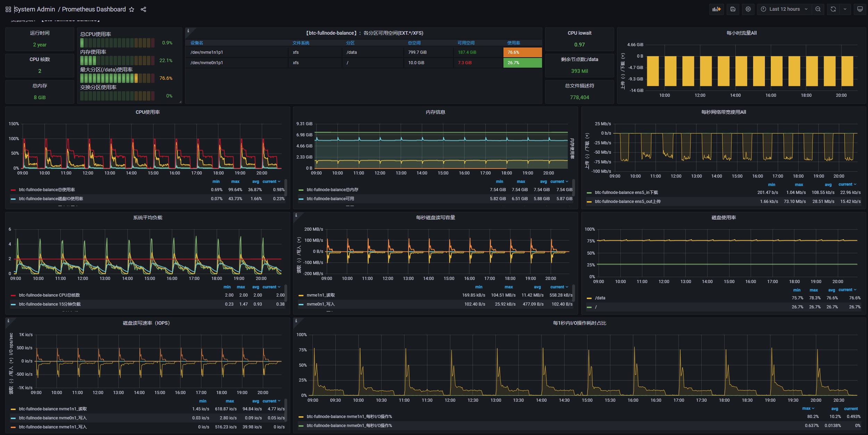Toggle nvme1n1_读取 disk capacity series

point(320,295)
